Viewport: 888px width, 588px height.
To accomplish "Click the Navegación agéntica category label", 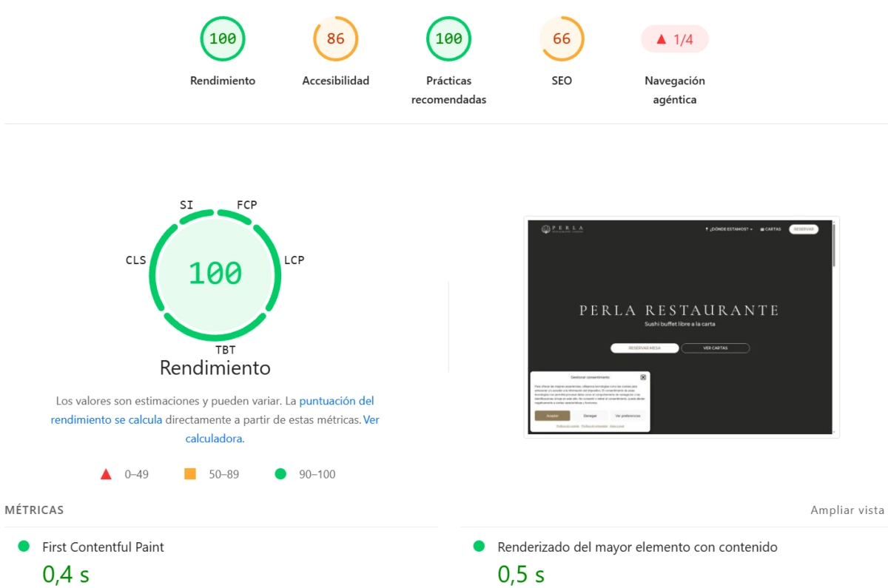I will click(x=674, y=90).
